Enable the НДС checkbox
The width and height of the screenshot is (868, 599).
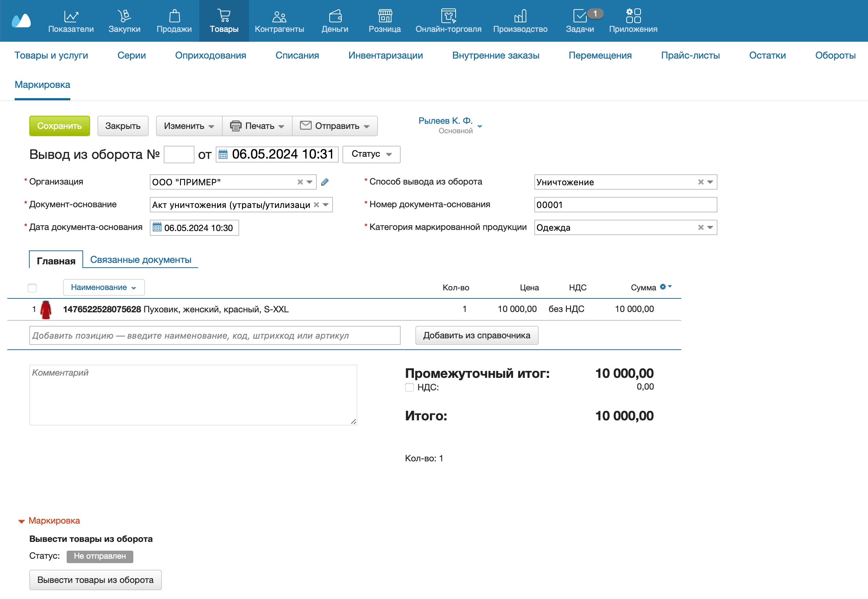(x=409, y=387)
